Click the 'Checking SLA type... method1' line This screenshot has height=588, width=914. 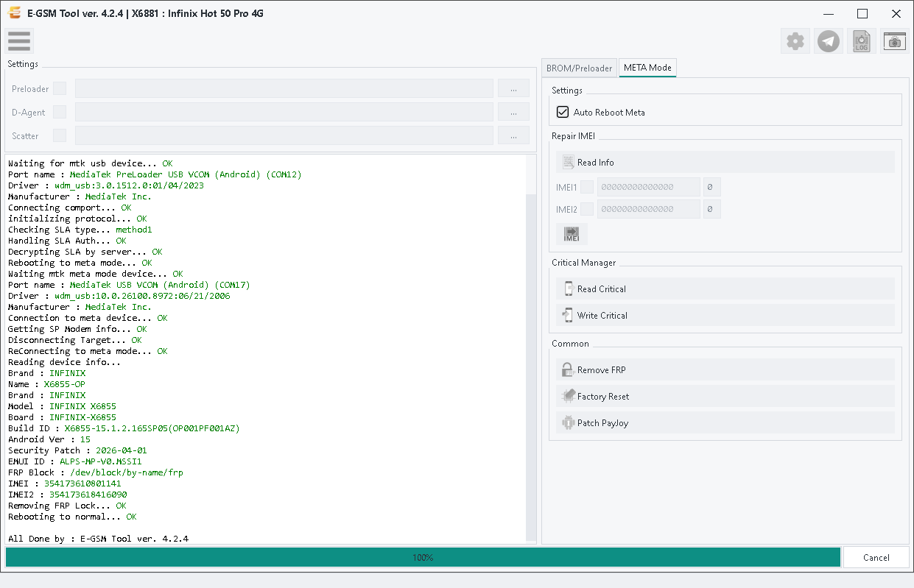point(80,230)
